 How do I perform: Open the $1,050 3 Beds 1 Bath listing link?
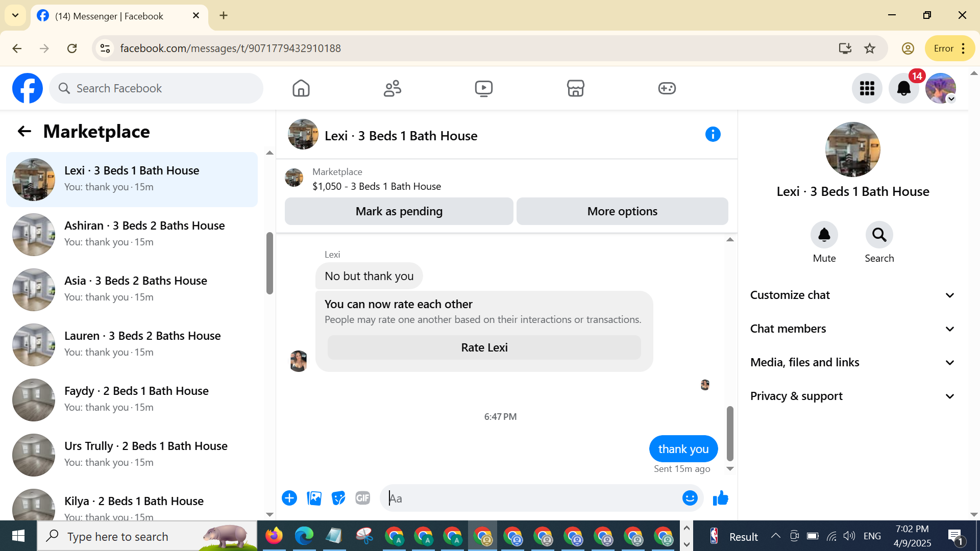(x=377, y=186)
